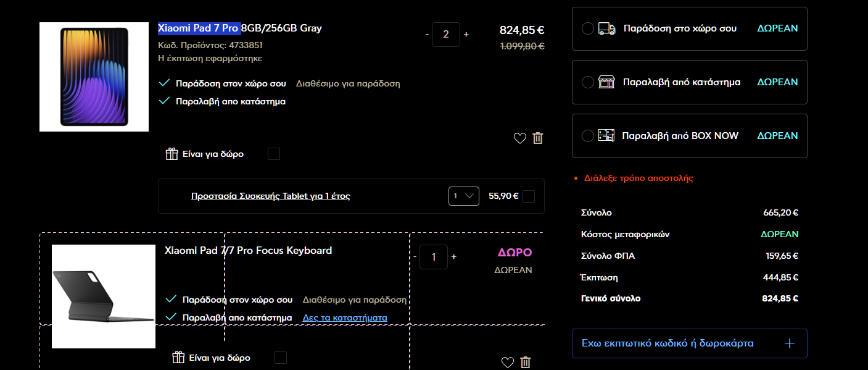The image size is (868, 370).
Task: Click the Διάλεξε τρόπο αποστολής warning
Action: tap(639, 179)
